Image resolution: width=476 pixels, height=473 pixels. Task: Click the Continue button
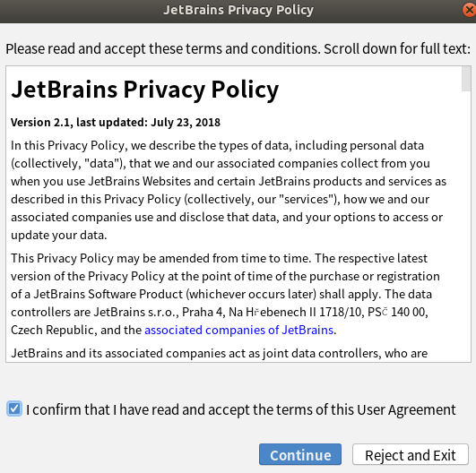click(x=300, y=454)
